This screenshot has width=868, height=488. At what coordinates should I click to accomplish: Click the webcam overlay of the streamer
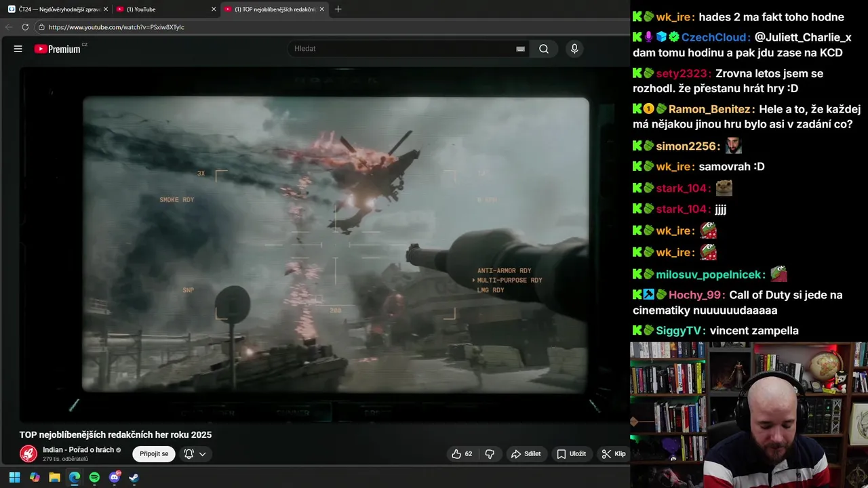click(749, 415)
